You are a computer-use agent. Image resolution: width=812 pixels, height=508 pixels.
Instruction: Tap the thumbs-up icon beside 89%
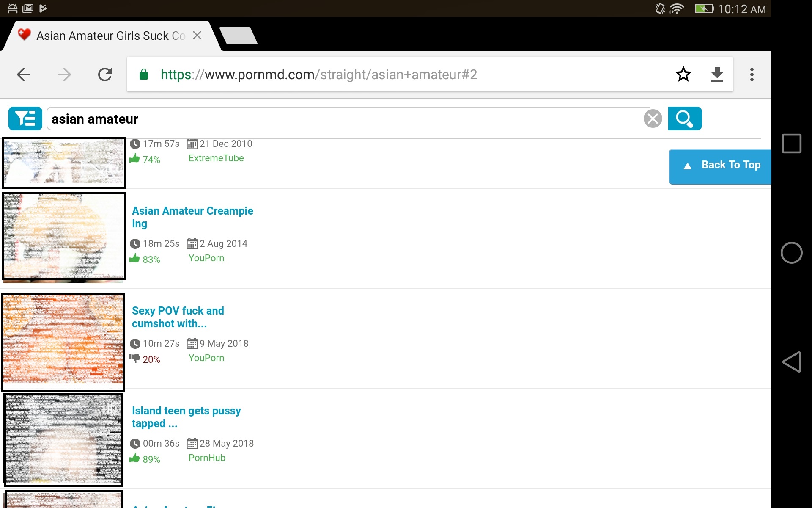[134, 458]
